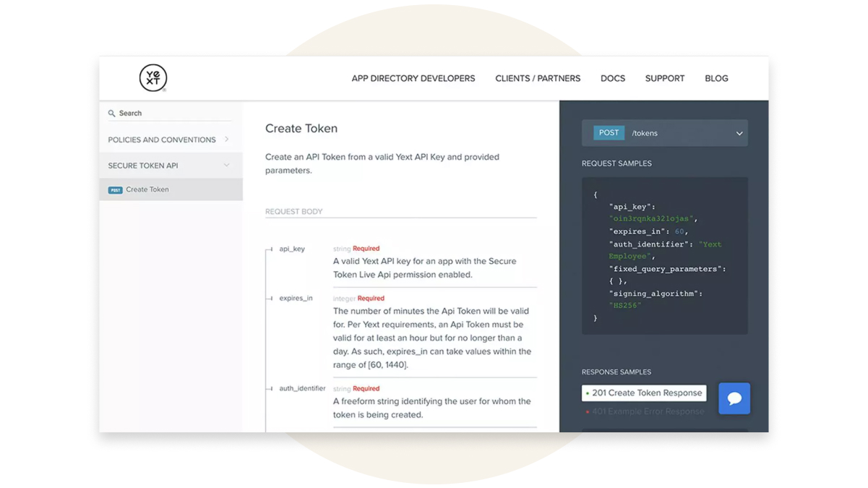The height and width of the screenshot is (488, 868).
Task: Collapse Secure Token API chevron
Action: pos(226,166)
